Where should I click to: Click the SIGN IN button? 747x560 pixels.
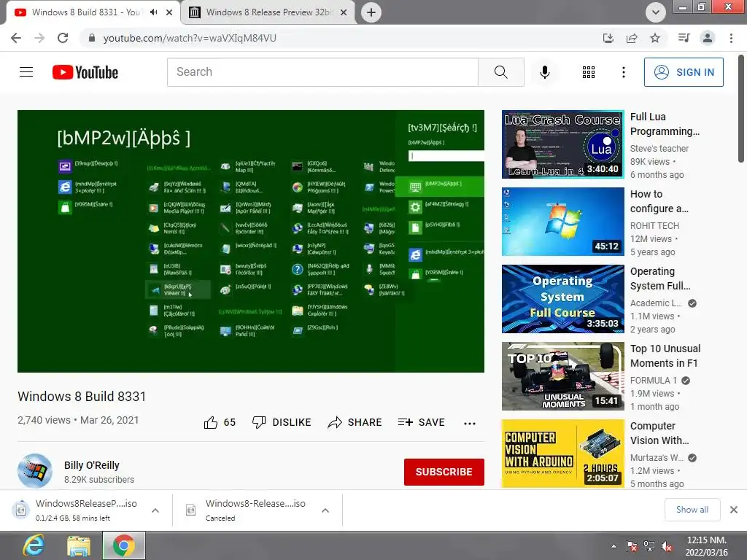pos(684,72)
